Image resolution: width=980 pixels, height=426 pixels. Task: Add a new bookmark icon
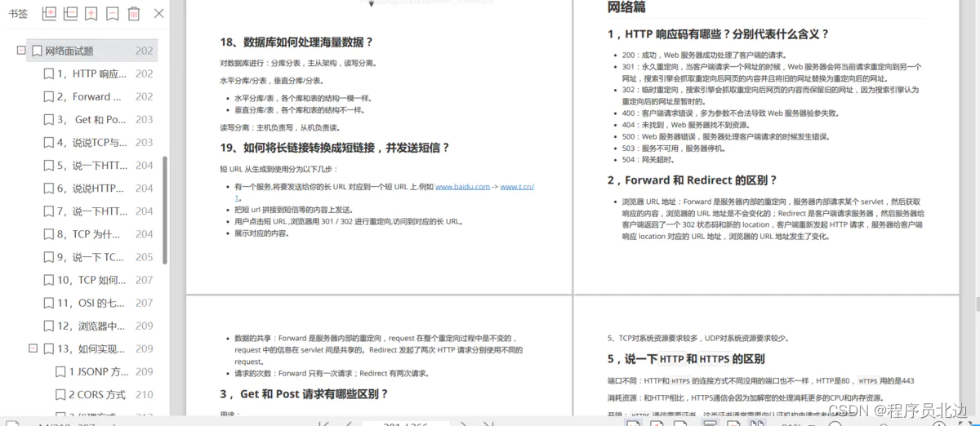pos(91,13)
